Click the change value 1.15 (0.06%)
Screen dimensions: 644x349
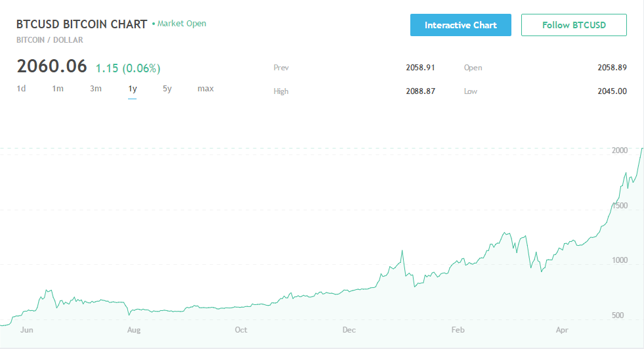[x=128, y=68]
